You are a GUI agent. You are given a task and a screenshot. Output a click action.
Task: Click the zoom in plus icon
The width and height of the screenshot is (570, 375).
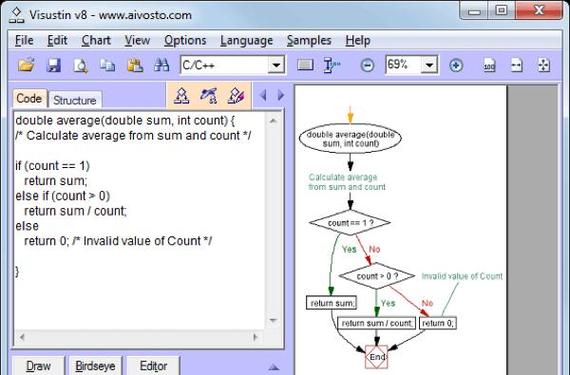[456, 66]
